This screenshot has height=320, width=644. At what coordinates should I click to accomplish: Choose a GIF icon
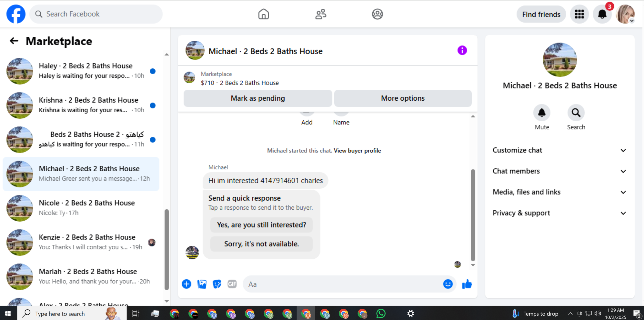232,284
